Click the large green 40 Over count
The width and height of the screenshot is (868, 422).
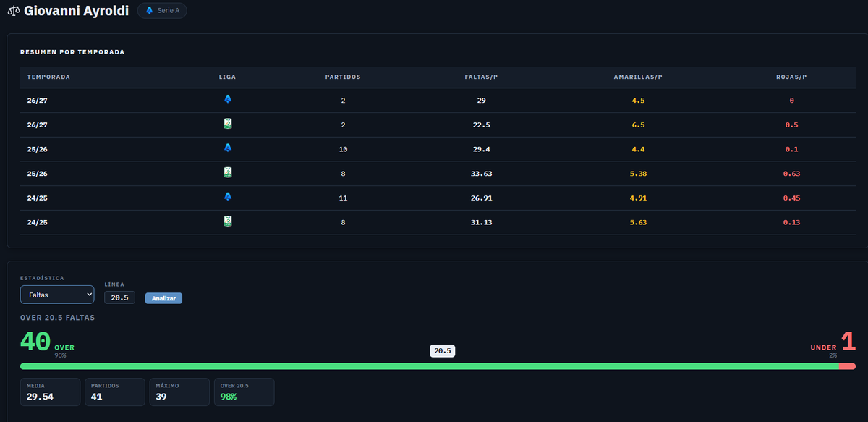(35, 342)
